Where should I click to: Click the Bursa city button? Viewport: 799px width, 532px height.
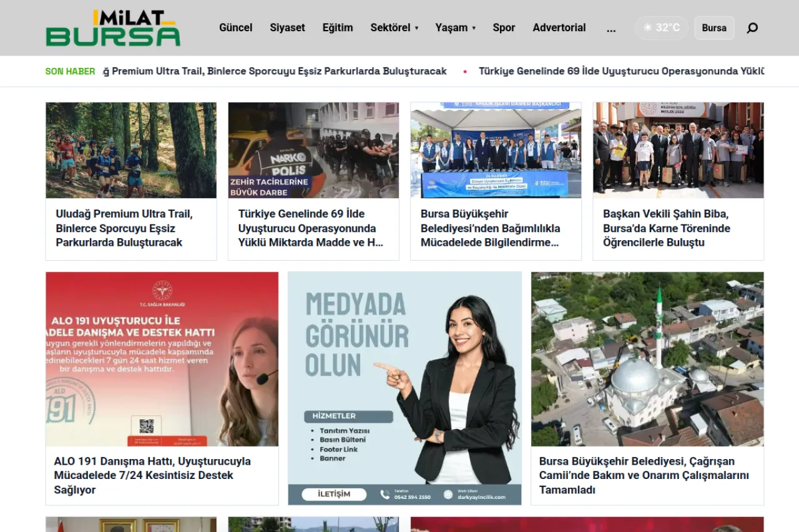pyautogui.click(x=714, y=27)
